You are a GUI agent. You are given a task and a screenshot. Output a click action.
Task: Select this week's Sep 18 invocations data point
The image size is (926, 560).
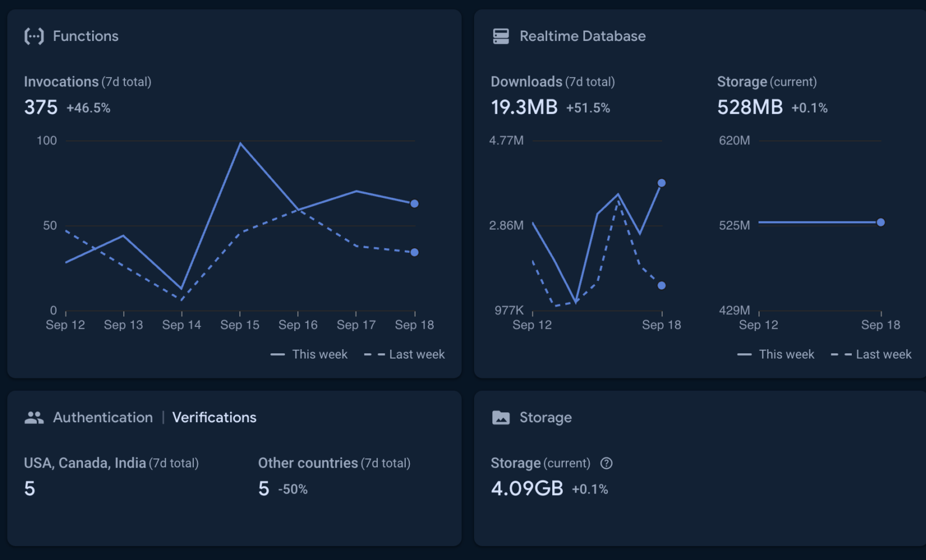(414, 204)
